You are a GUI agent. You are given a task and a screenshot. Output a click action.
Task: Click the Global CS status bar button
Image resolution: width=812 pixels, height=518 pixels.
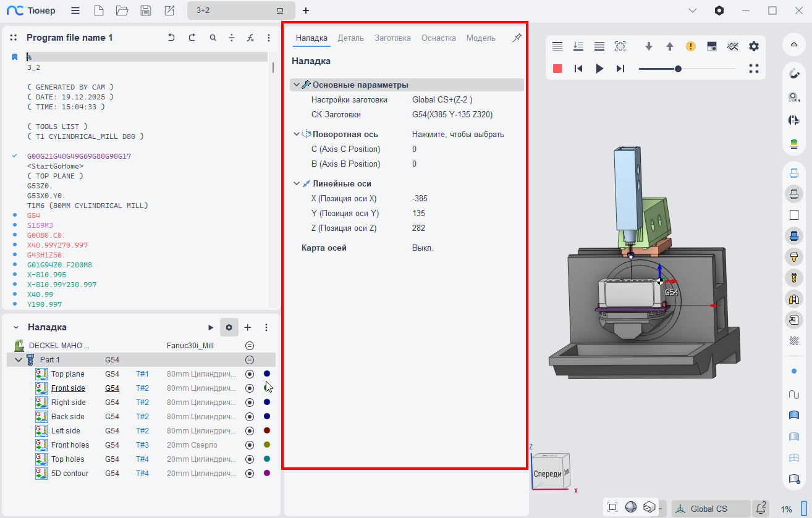click(709, 509)
